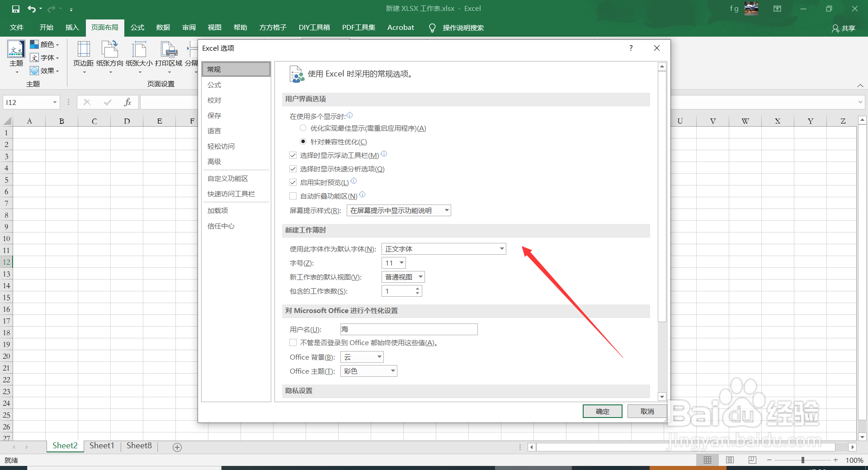Open the default view 普通视图 dropdown
The height and width of the screenshot is (470, 868).
(403, 277)
